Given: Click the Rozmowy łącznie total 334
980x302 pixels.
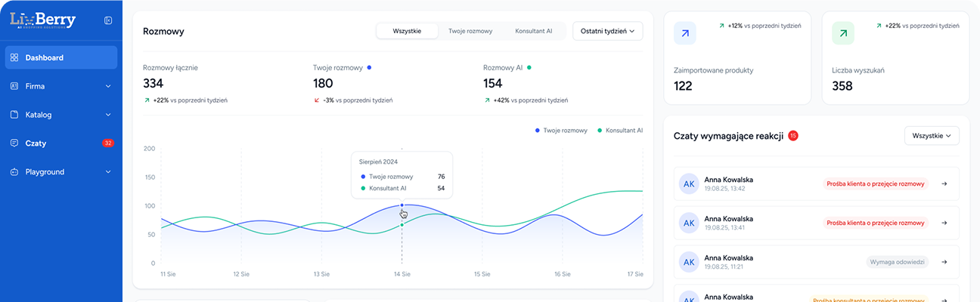Looking at the screenshot, I should [x=154, y=84].
